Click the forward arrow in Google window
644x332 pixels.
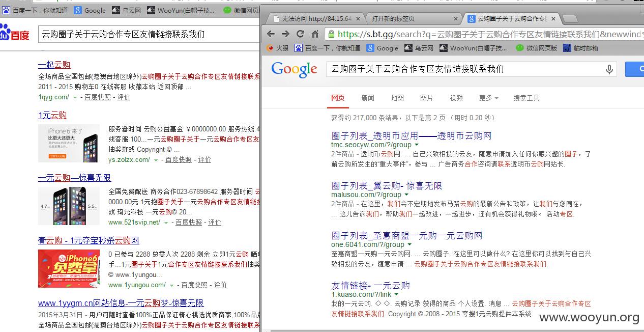(285, 34)
